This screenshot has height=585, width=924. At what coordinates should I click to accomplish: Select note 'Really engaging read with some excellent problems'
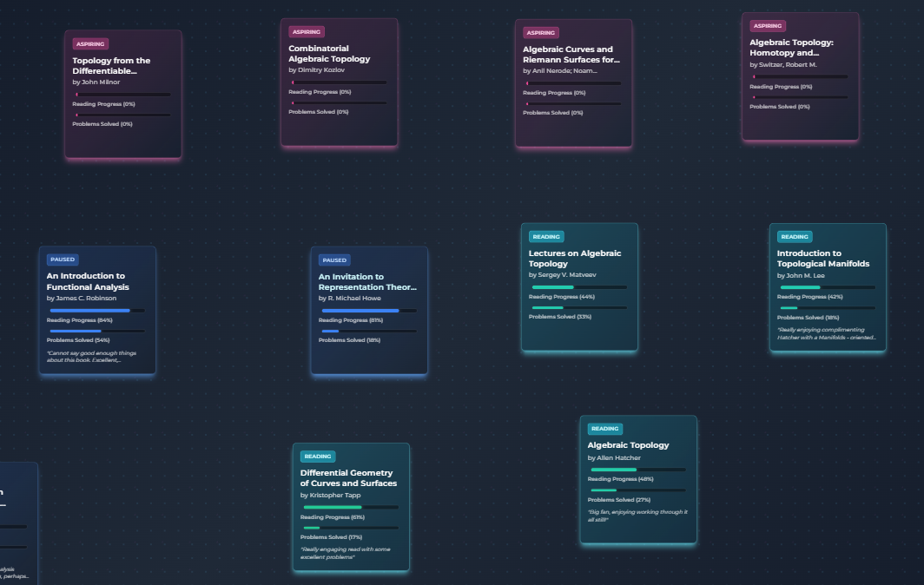click(346, 553)
